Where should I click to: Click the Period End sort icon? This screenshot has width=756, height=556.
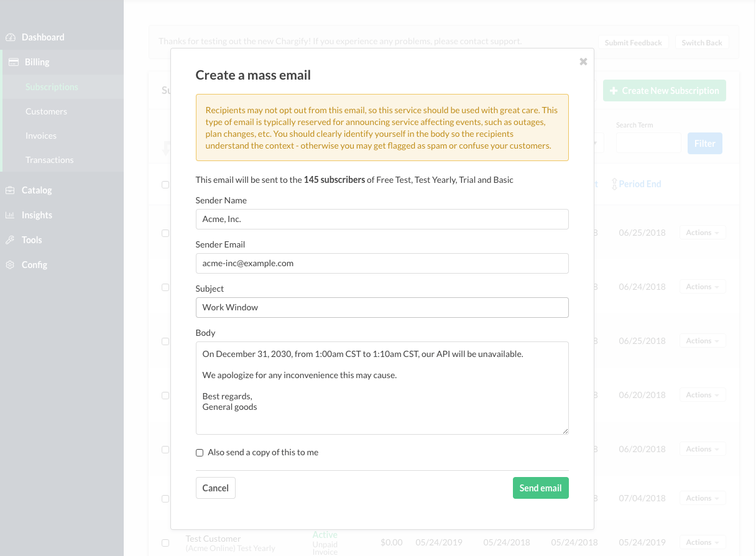point(614,184)
